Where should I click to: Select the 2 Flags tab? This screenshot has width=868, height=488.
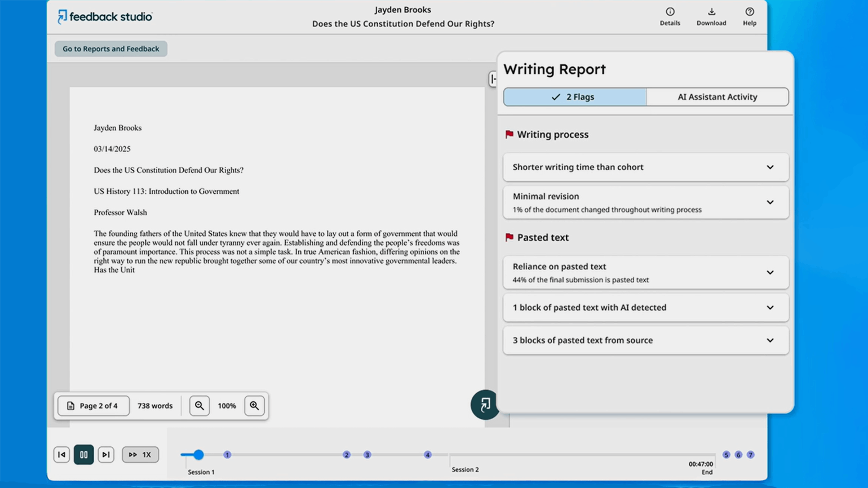pyautogui.click(x=574, y=97)
